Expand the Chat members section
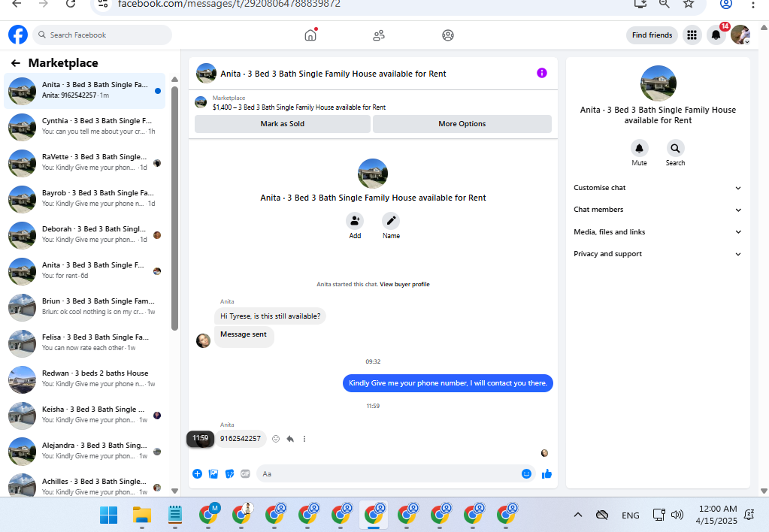The width and height of the screenshot is (769, 532). point(658,210)
